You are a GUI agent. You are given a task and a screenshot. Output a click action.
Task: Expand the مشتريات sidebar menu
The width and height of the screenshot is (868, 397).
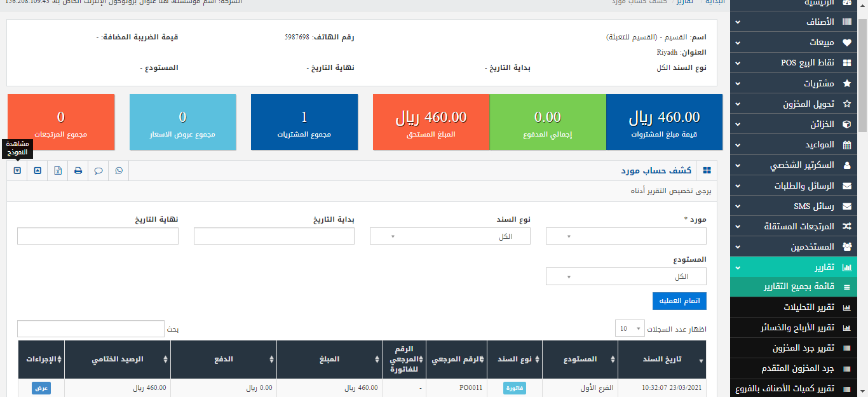click(x=798, y=83)
